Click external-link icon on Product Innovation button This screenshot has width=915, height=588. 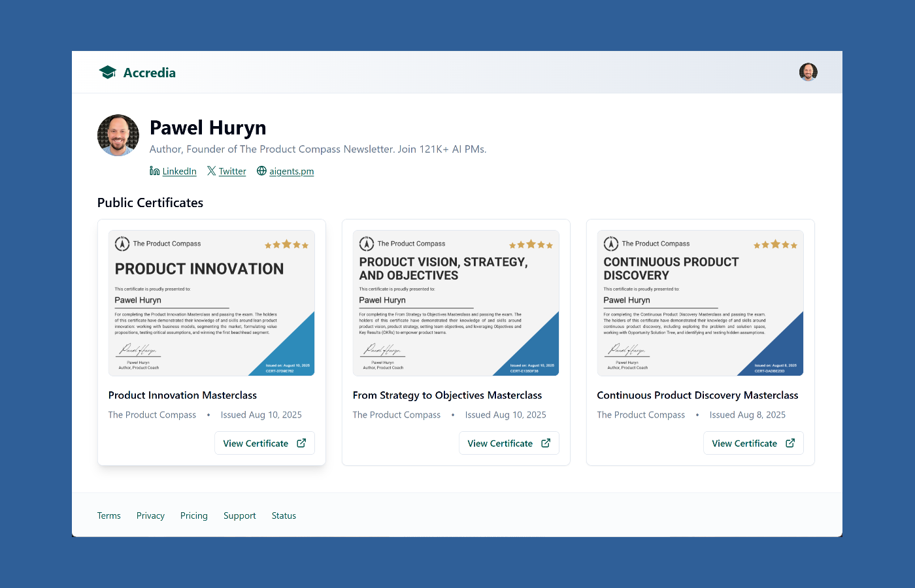click(301, 443)
